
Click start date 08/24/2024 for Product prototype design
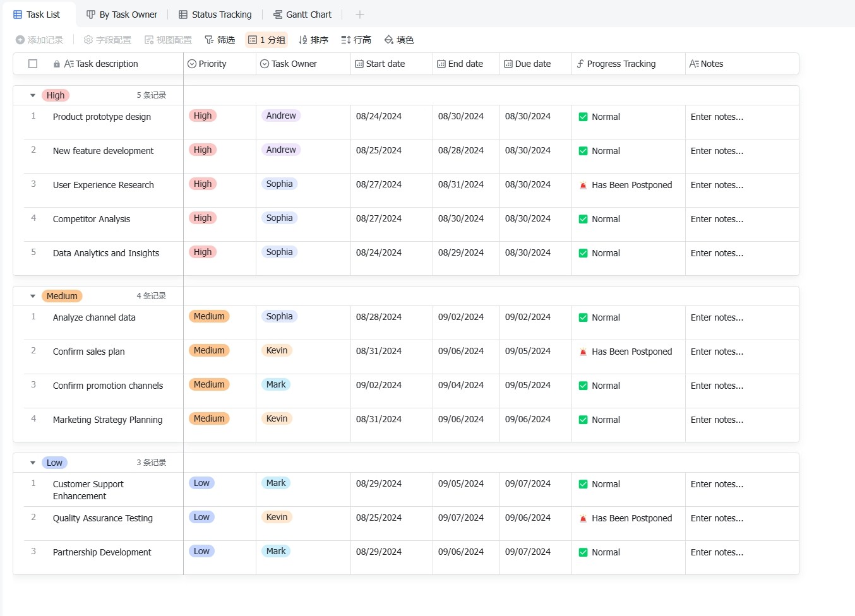coord(379,116)
